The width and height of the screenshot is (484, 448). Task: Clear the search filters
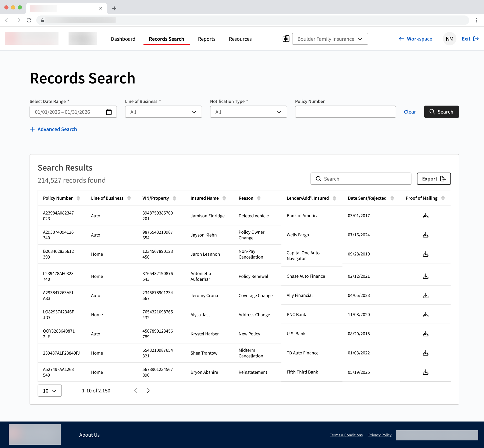pos(410,112)
